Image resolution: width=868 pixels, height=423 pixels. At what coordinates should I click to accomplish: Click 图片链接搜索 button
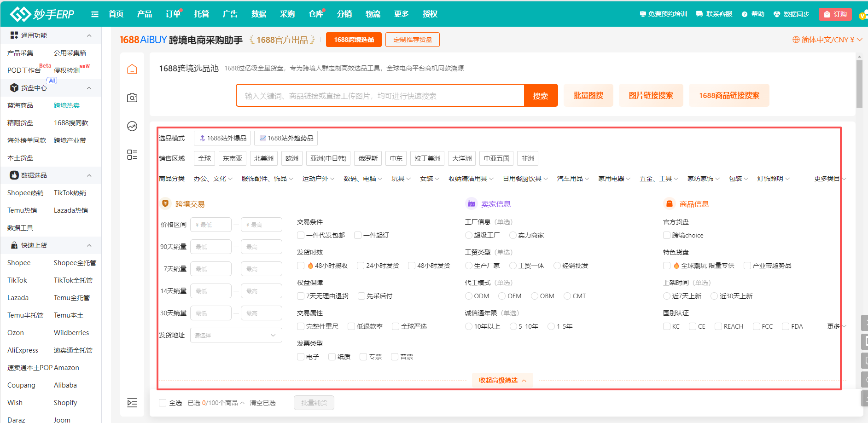651,95
